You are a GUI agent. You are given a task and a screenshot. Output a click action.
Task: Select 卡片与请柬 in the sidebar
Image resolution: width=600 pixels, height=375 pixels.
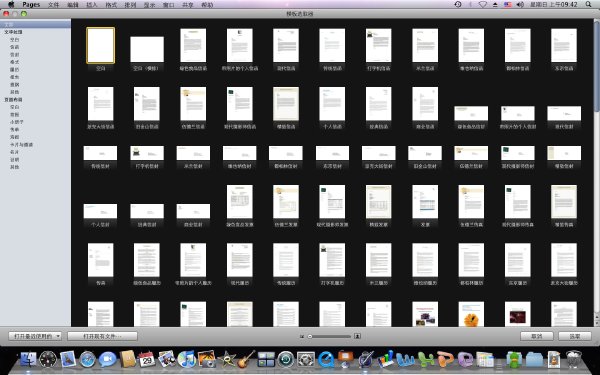coord(21,145)
